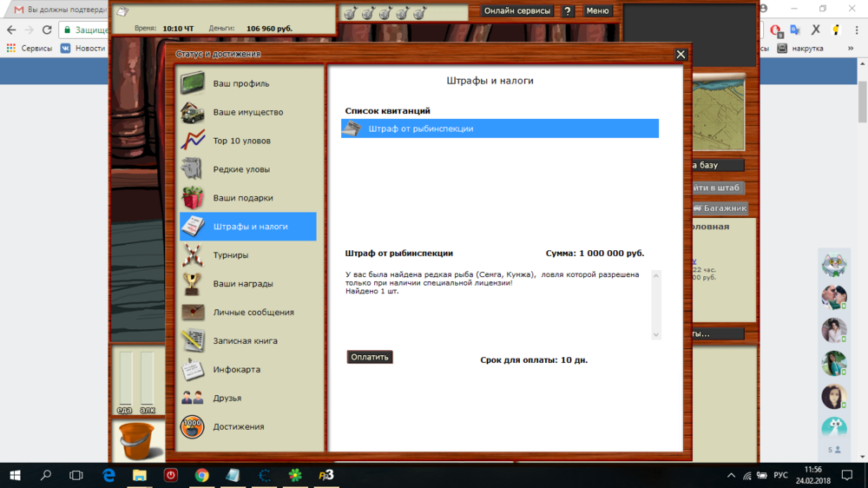
Task: Open the orange bucket icon
Action: pos(136,440)
